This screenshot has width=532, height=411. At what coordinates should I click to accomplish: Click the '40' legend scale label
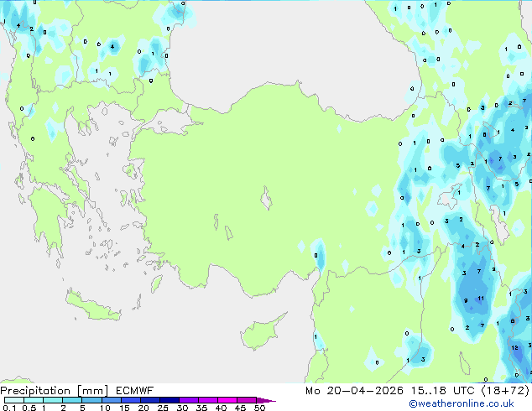coord(221,408)
